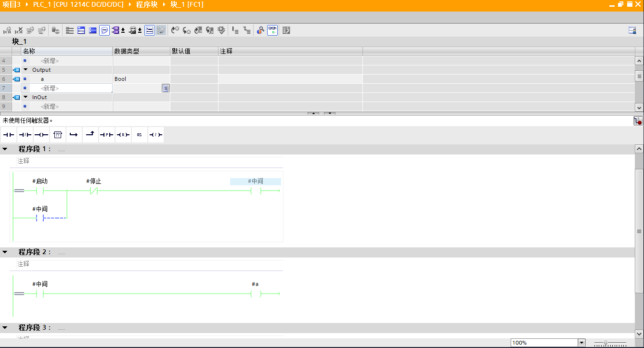Insert the positive edge P contact

(x=106, y=135)
